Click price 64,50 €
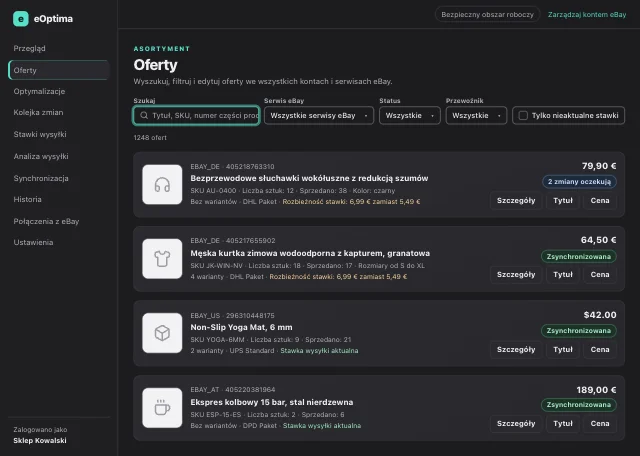 pyautogui.click(x=598, y=240)
